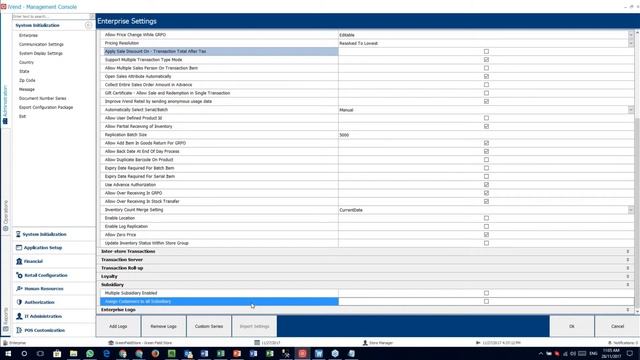Click the sidebar search text field
The width and height of the screenshot is (640, 360).
coord(51,16)
